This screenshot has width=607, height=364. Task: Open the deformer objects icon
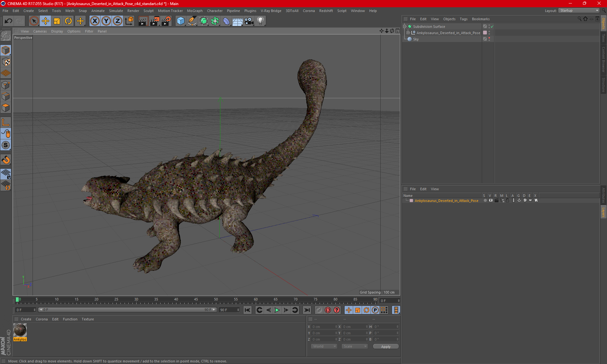pos(226,21)
